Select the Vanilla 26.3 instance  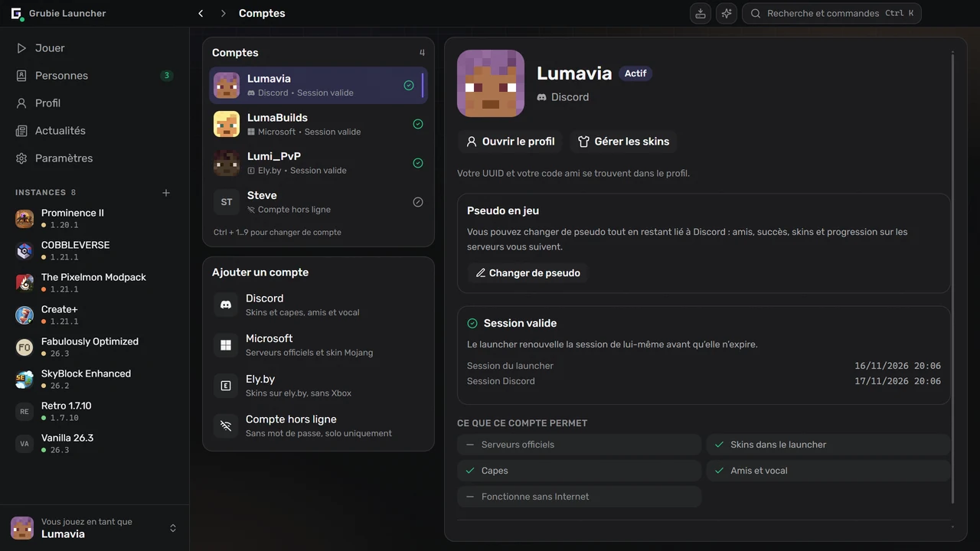click(x=94, y=444)
